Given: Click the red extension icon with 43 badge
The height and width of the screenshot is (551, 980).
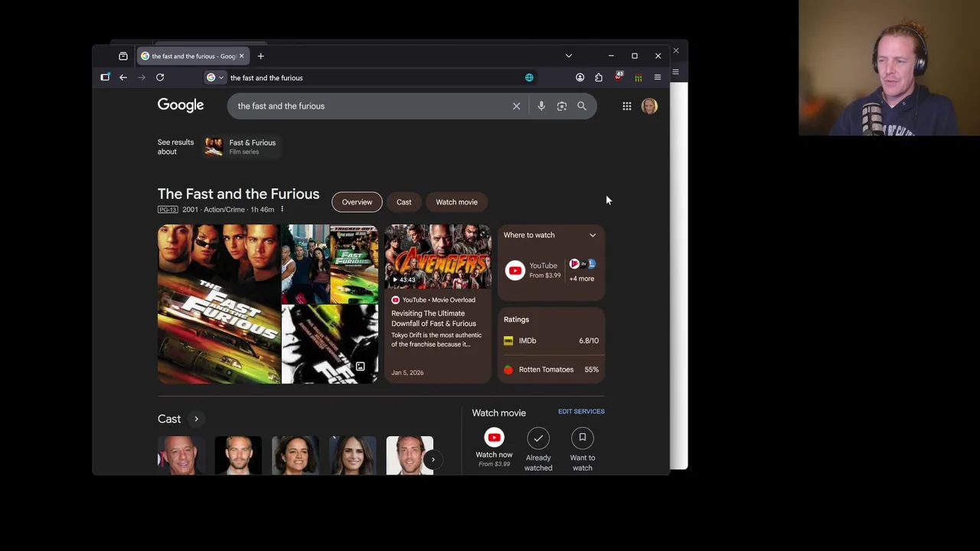Looking at the screenshot, I should coord(619,77).
